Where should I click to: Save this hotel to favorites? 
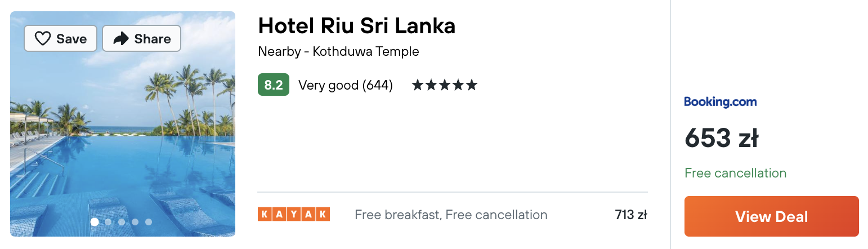tap(60, 38)
